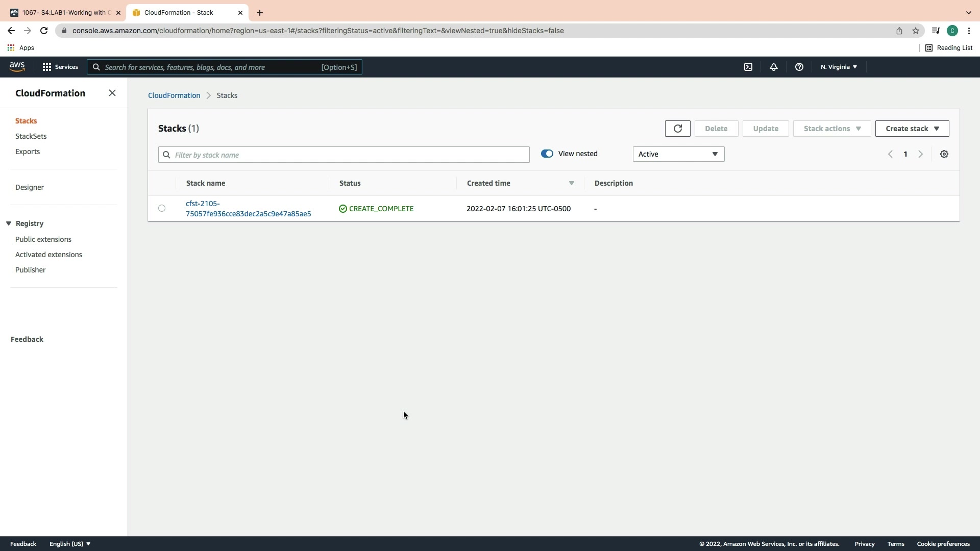Open the Active status filter dropdown
This screenshot has width=980, height=551.
[678, 154]
